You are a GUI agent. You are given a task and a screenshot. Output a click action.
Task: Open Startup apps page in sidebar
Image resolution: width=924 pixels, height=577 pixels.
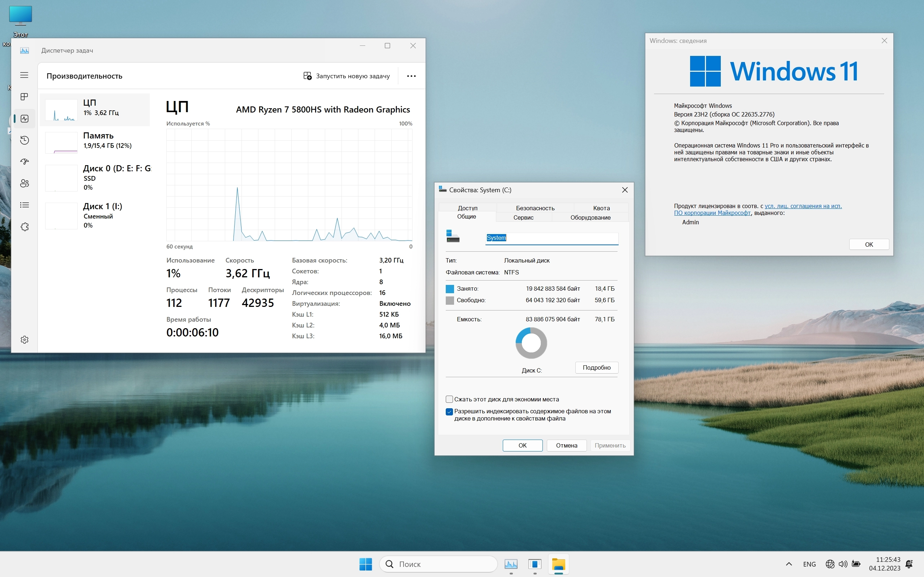pos(25,162)
